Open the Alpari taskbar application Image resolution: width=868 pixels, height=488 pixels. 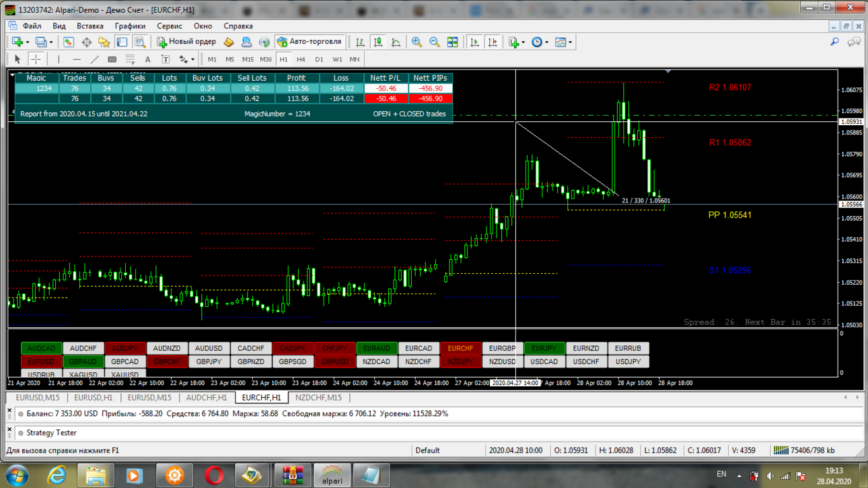pos(332,475)
